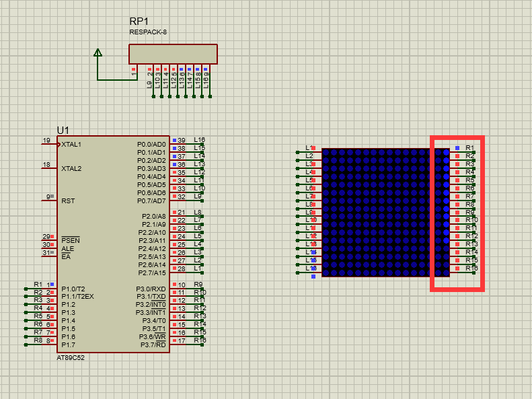This screenshot has width=532, height=399.
Task: Click the P3.4/T0 pin label
Action: point(154,321)
